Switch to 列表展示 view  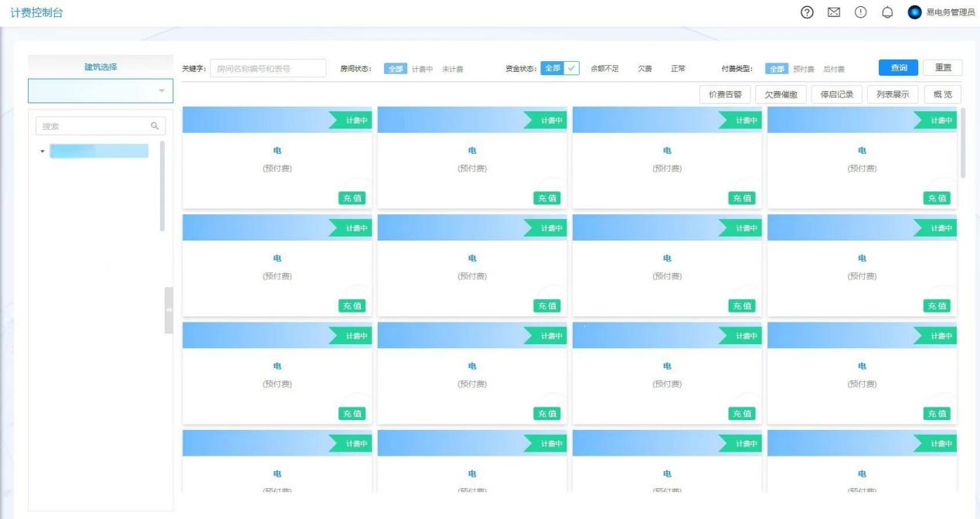coord(893,94)
